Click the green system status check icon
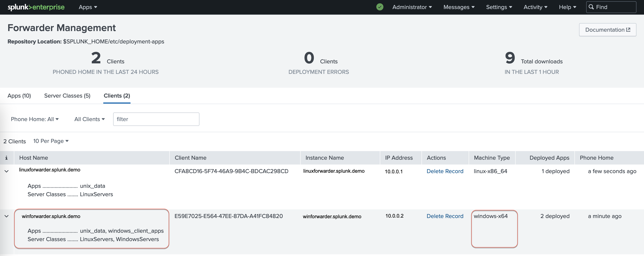Viewport: 644px width, 256px height. click(380, 7)
